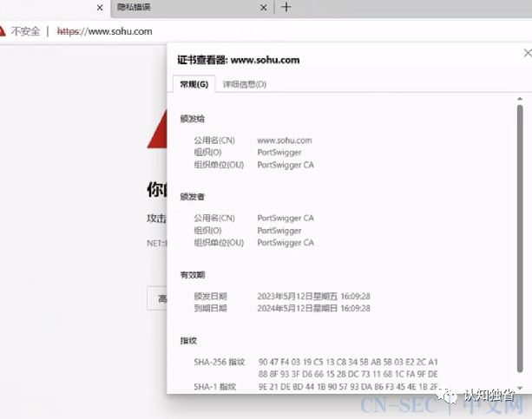Select issuer organization PortSwigger
Screen dimensions: 532x419
279,231
